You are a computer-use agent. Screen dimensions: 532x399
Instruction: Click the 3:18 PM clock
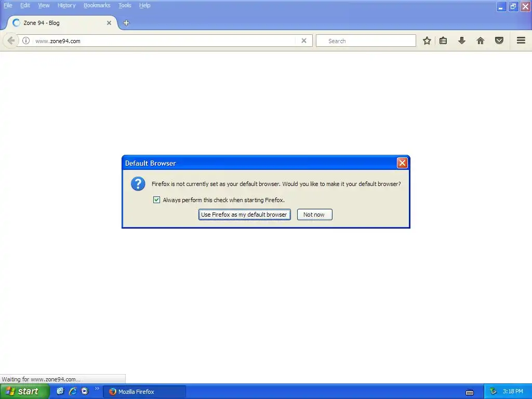click(513, 391)
